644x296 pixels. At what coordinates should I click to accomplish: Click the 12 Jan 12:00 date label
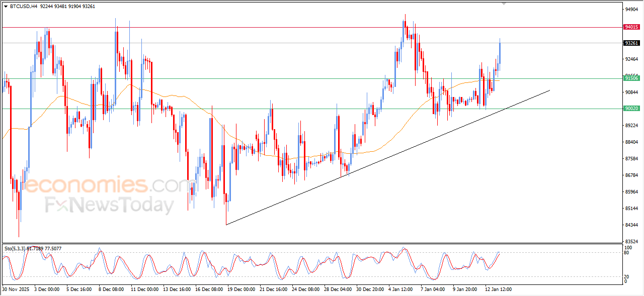(499, 289)
